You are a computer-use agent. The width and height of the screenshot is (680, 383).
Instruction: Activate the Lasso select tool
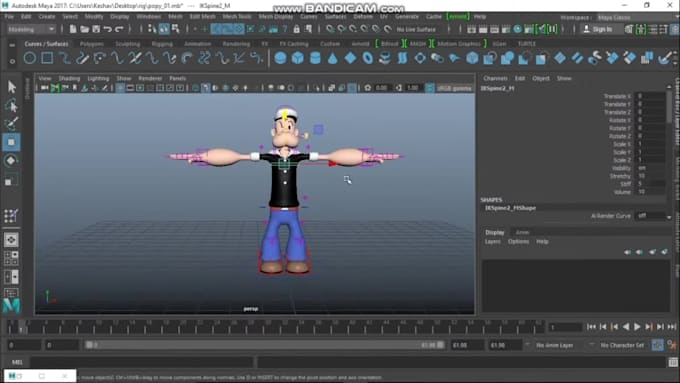[x=12, y=105]
